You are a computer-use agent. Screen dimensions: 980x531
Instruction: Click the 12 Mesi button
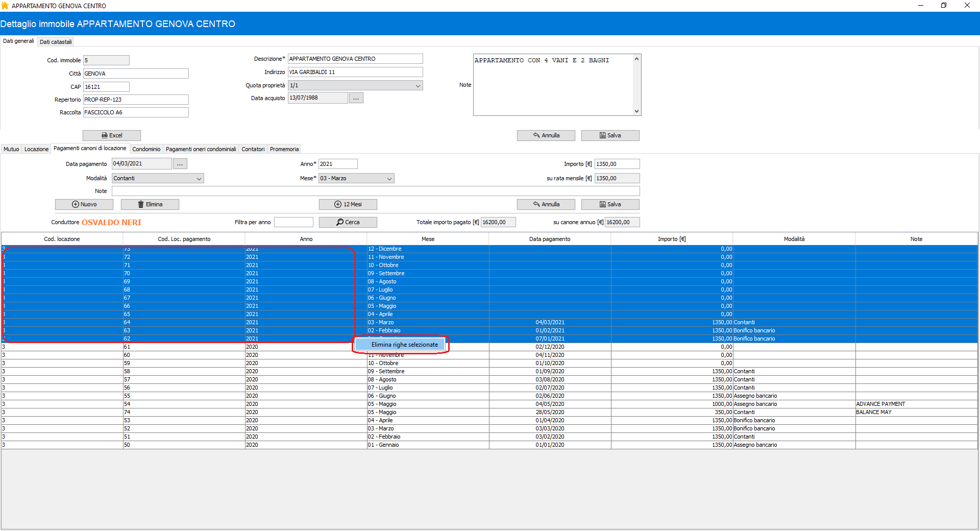348,204
